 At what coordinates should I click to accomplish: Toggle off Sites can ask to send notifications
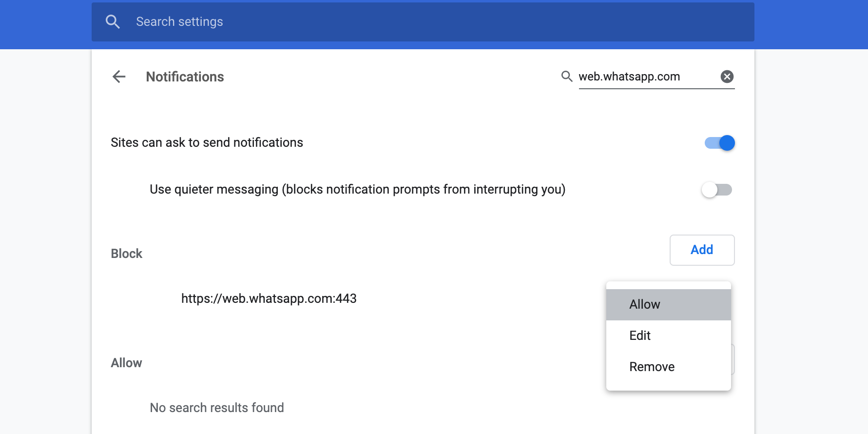pos(719,143)
